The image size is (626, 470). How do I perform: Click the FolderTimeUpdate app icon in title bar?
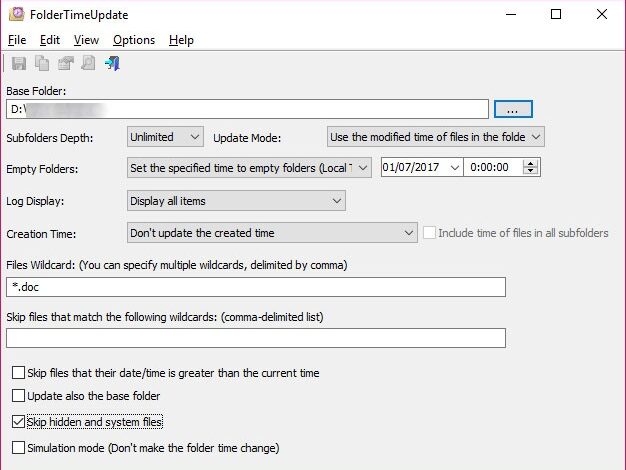pos(17,14)
